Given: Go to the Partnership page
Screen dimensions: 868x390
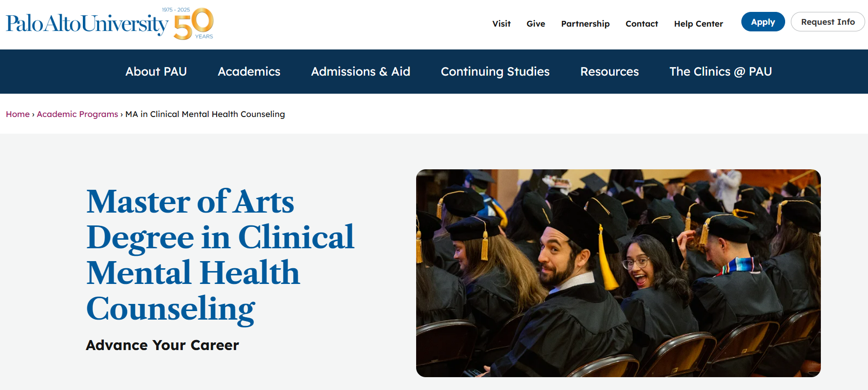Looking at the screenshot, I should coord(585,24).
